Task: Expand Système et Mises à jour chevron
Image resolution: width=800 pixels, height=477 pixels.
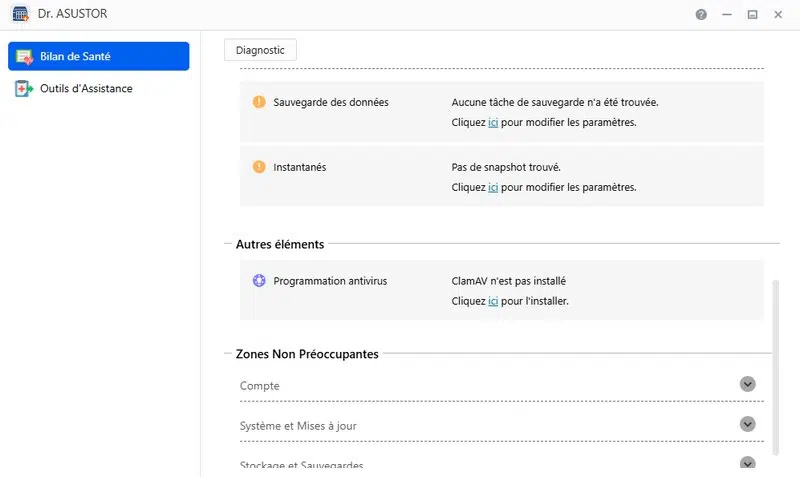Action: [x=747, y=424]
